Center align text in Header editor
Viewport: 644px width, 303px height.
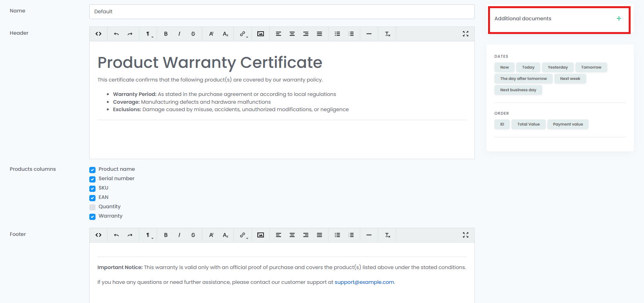(x=292, y=34)
